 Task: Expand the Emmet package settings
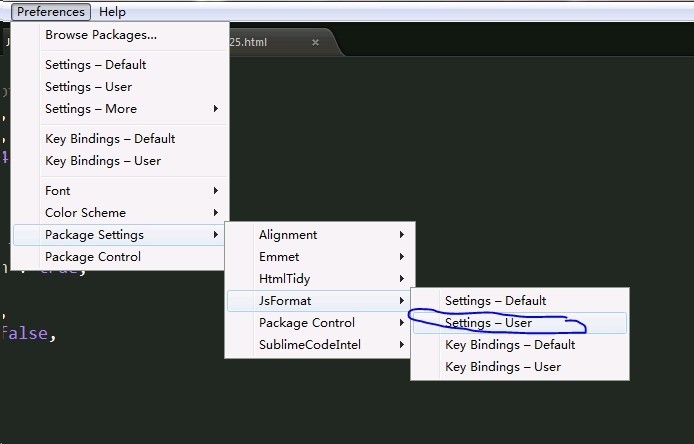coord(320,257)
